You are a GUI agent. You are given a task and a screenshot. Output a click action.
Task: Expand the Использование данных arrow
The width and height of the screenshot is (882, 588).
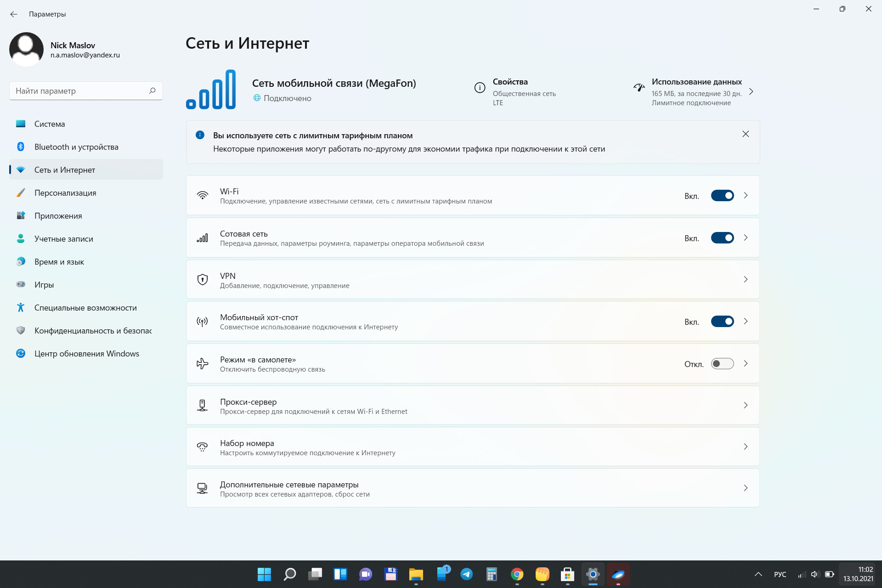coord(751,91)
